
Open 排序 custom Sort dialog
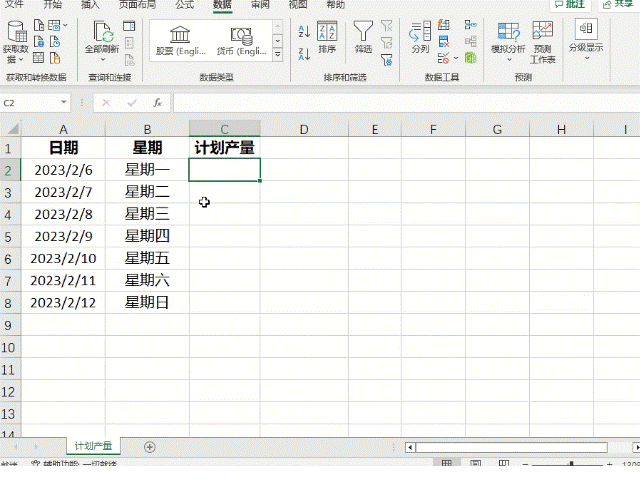[x=327, y=37]
